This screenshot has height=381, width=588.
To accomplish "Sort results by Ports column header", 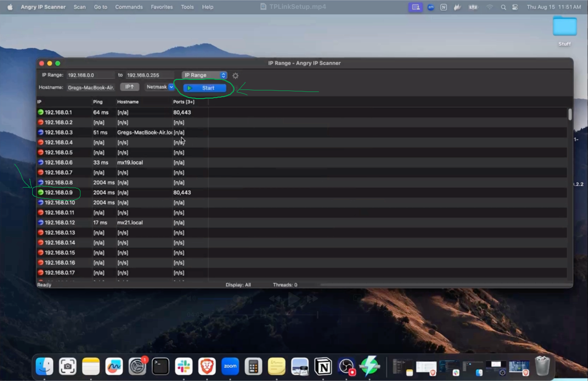I will pyautogui.click(x=183, y=102).
